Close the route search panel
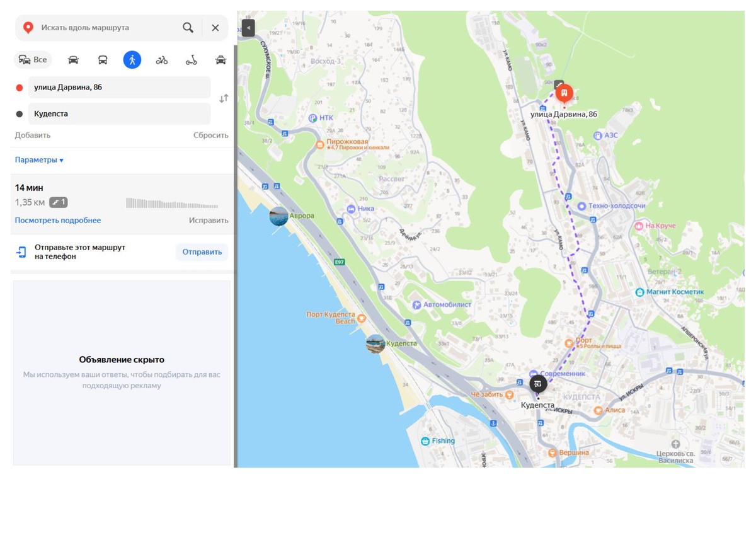 coord(215,28)
